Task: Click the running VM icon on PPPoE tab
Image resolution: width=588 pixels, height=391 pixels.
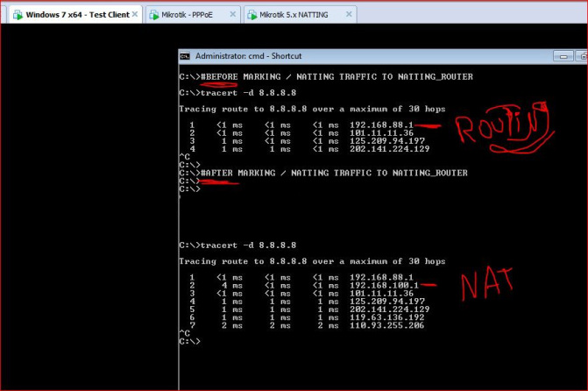Action: (x=153, y=15)
